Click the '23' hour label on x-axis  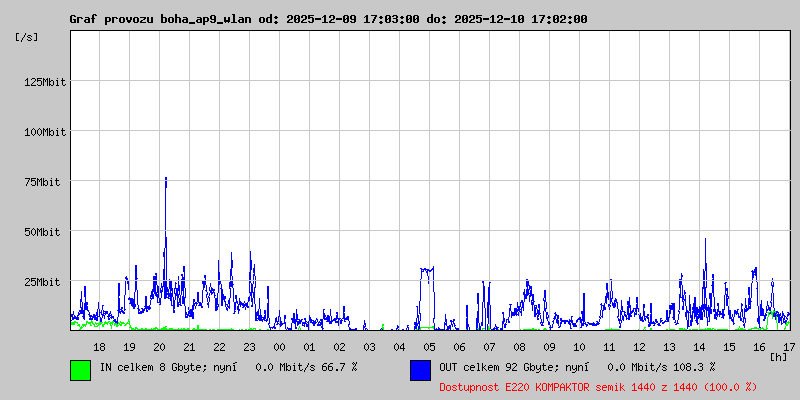[249, 347]
